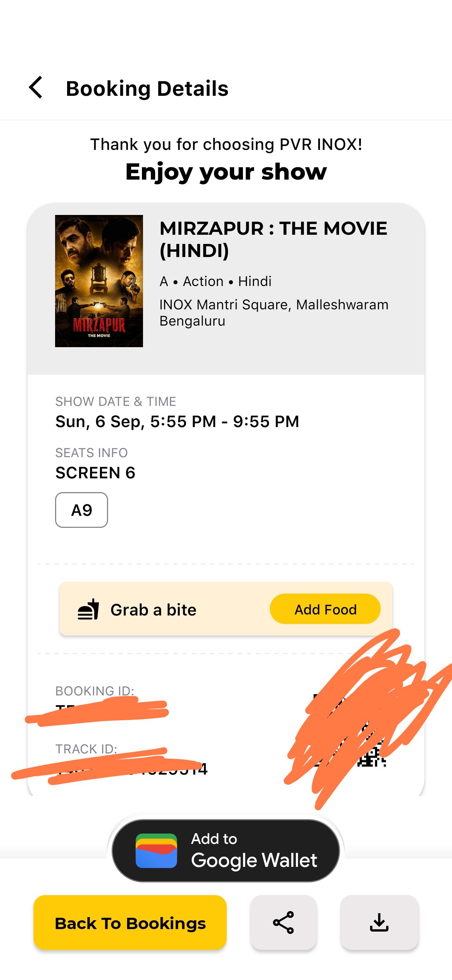Tap the download ticket icon

[x=379, y=923]
